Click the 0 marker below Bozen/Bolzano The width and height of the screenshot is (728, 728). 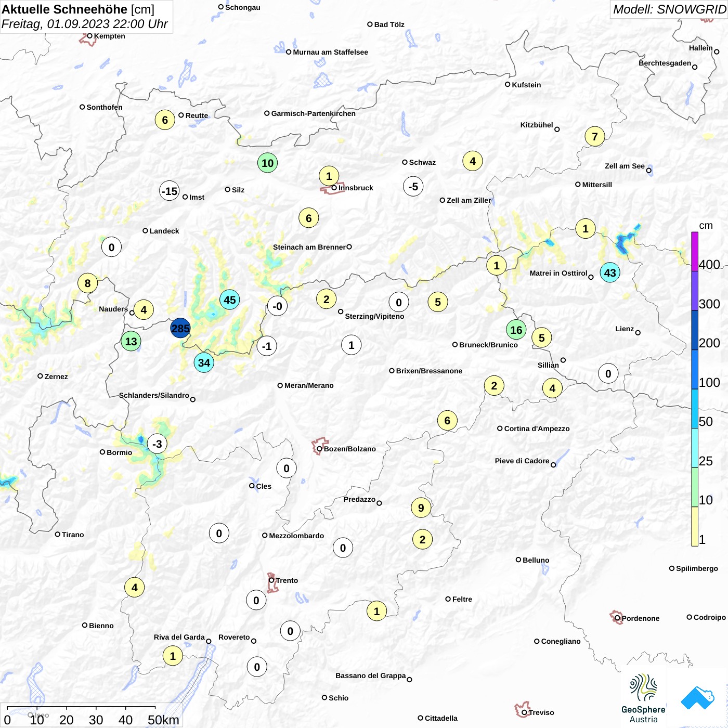[x=286, y=468]
